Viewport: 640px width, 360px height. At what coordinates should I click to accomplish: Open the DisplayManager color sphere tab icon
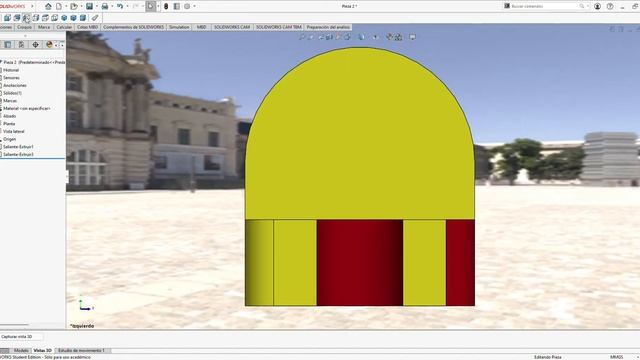coord(49,44)
